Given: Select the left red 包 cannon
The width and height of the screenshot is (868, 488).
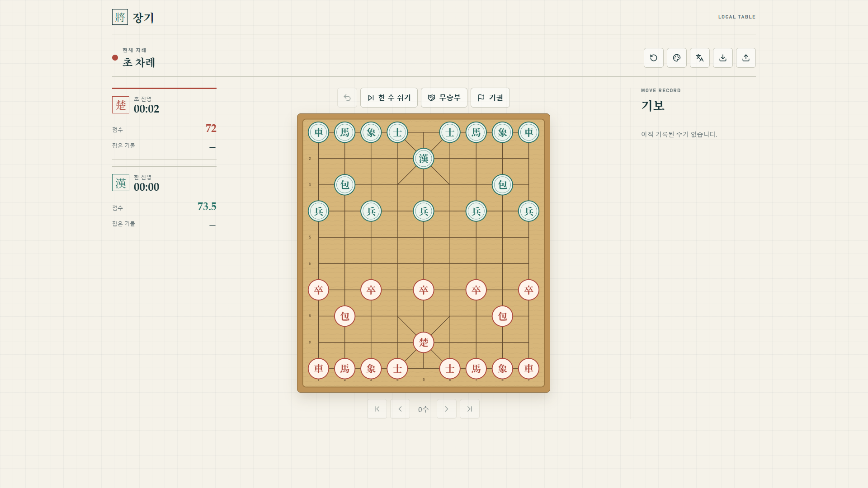Looking at the screenshot, I should tap(344, 316).
